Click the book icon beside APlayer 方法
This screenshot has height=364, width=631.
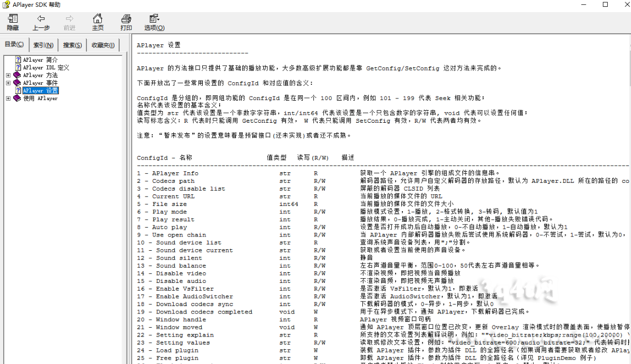click(x=17, y=75)
